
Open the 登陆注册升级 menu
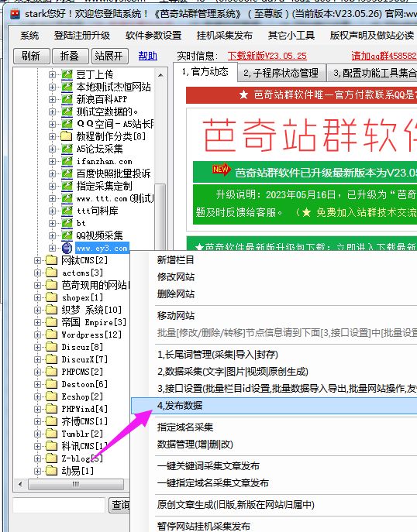pyautogui.click(x=82, y=36)
